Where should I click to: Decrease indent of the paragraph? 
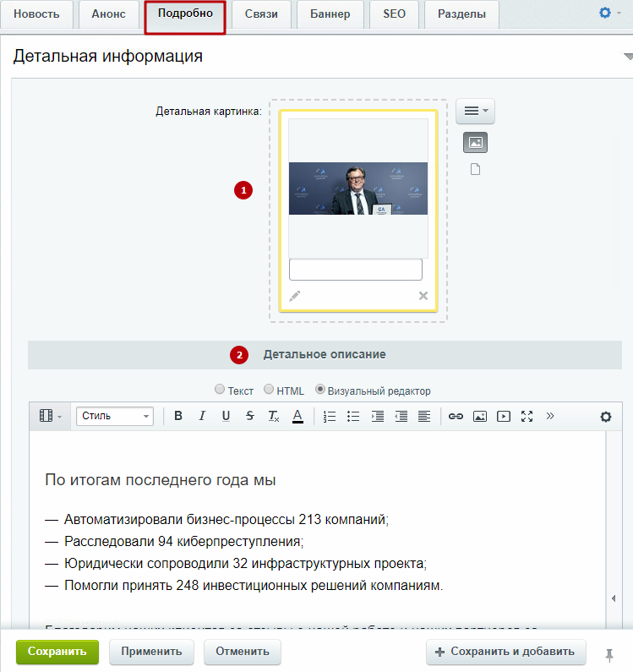[401, 416]
